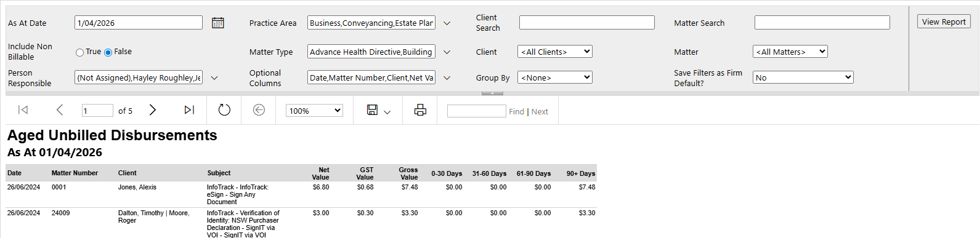Click back to parent report icon
This screenshot has height=238, width=980.
[x=259, y=110]
